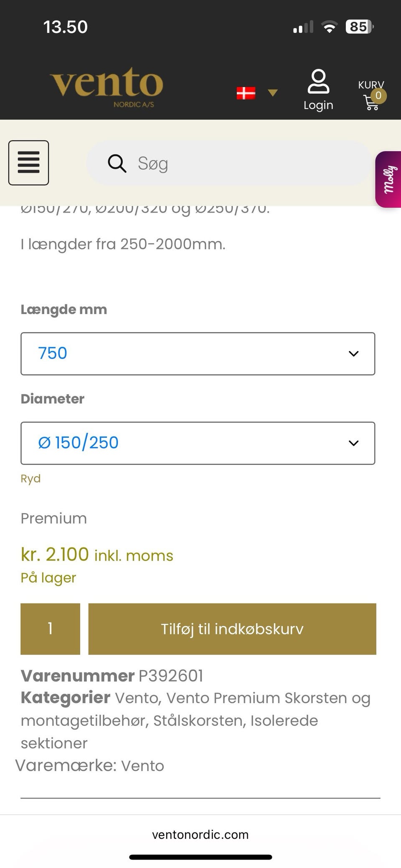Screen dimensions: 401x868
Task: Click Ryd to clear selections
Action: [x=30, y=479]
